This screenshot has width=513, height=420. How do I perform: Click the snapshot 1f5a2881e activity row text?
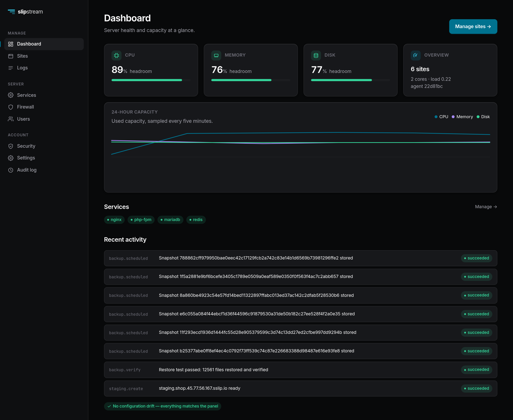pos(256,277)
